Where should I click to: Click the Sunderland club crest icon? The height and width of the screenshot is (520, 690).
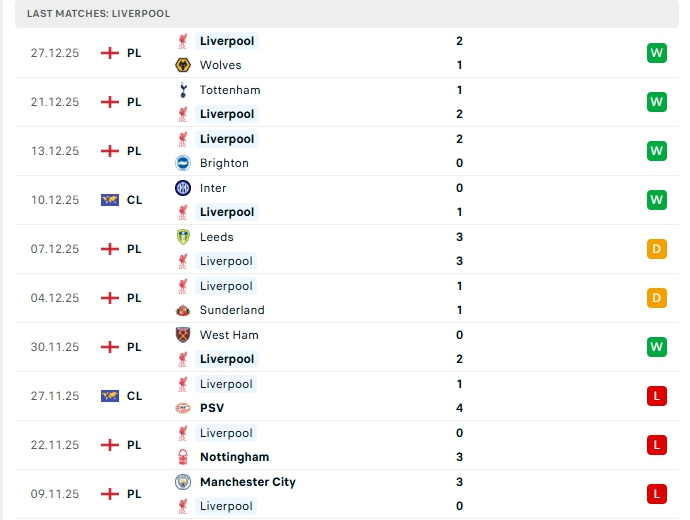point(183,310)
